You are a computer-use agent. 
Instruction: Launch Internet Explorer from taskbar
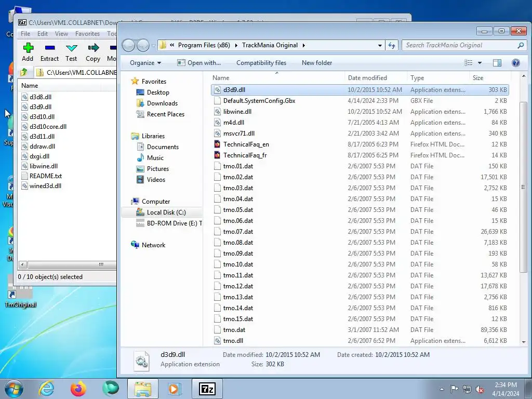(x=46, y=389)
